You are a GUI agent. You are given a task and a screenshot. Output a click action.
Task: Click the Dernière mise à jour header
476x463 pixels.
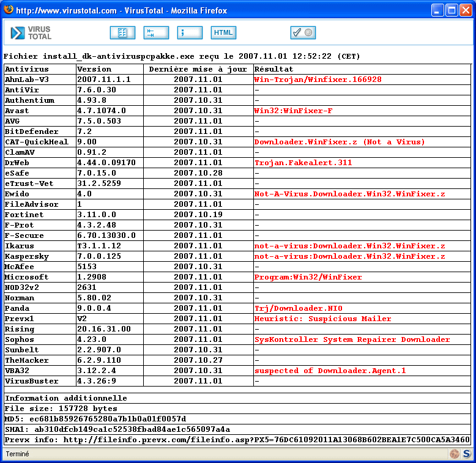[198, 69]
